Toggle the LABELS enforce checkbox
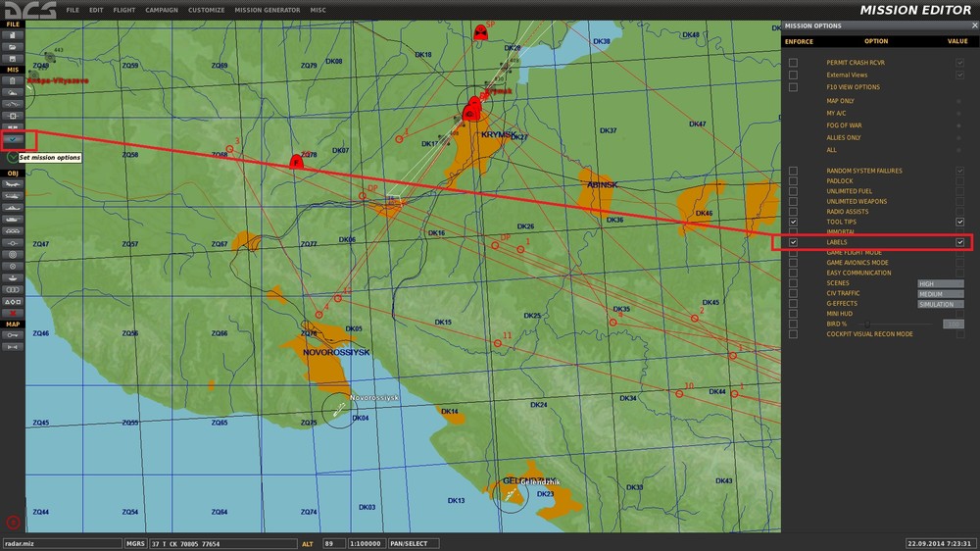Screen dimensions: 980x551 pos(793,242)
